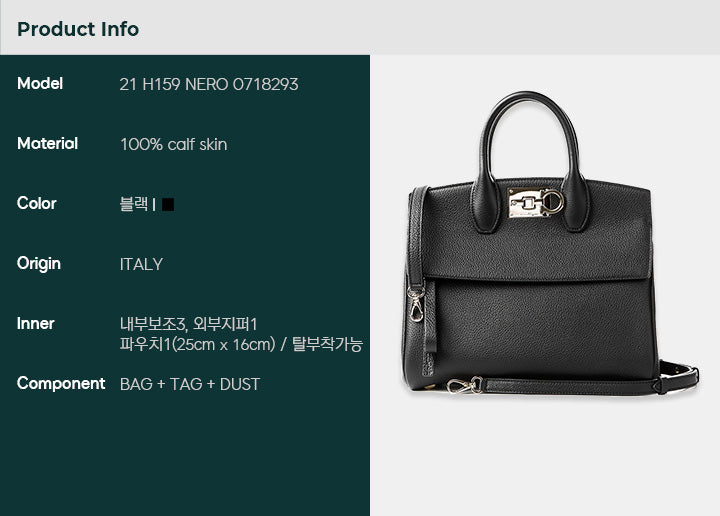
Task: Click the black color swatch square
Action: 168,204
